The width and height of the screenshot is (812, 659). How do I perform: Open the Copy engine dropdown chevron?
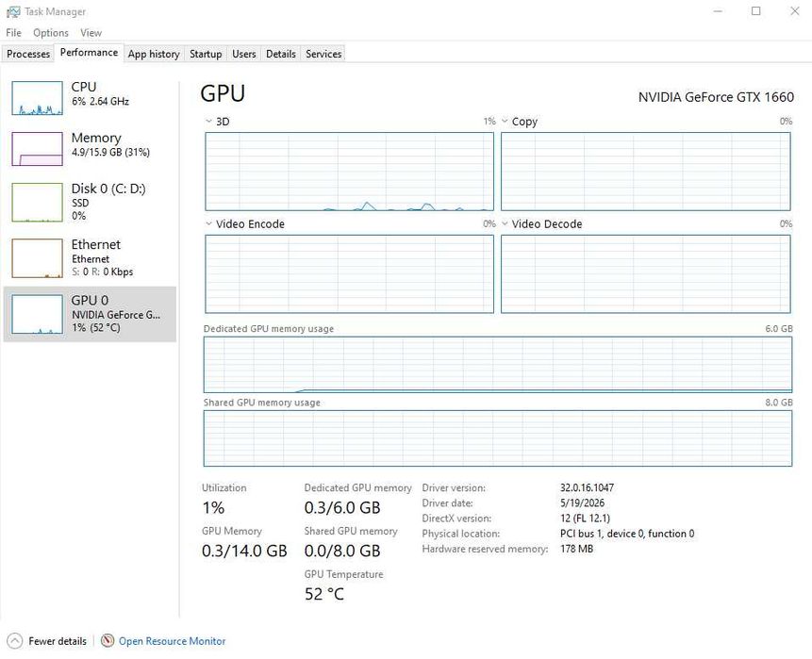pos(505,121)
